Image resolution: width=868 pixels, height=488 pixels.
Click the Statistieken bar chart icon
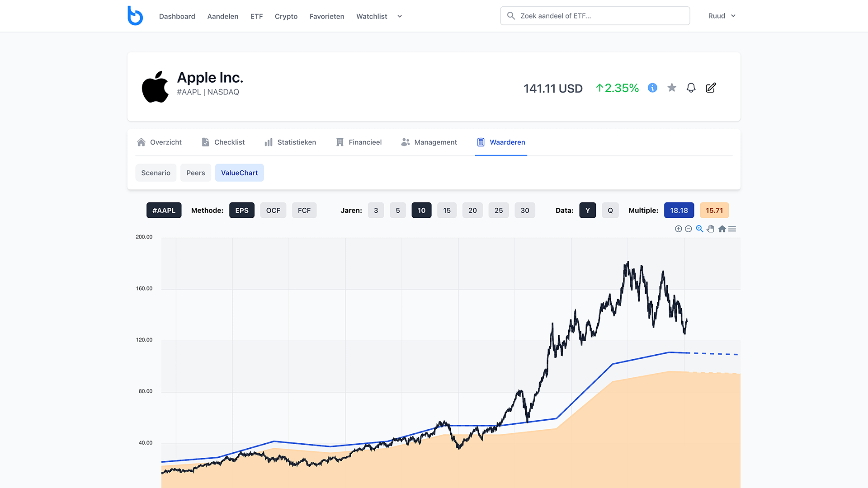(x=269, y=142)
